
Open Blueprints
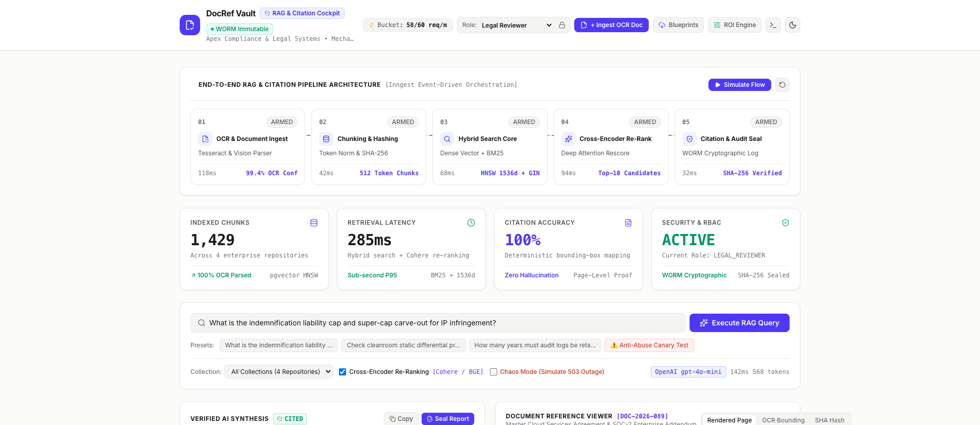pos(678,25)
